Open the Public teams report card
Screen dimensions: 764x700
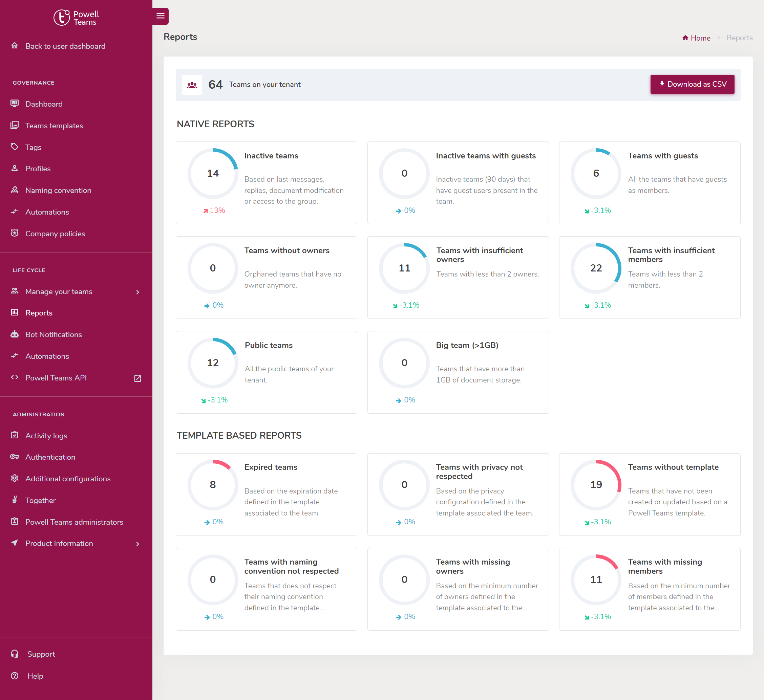tap(267, 372)
